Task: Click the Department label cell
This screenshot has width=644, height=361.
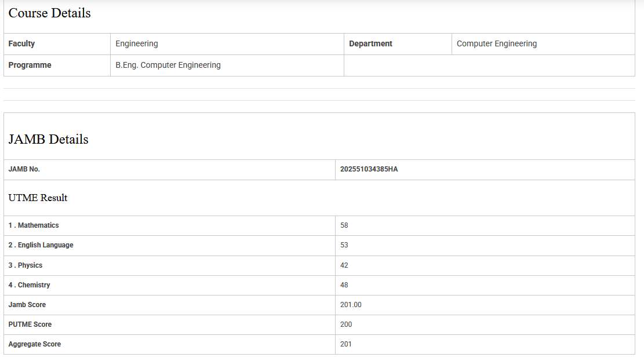Action: (x=371, y=43)
